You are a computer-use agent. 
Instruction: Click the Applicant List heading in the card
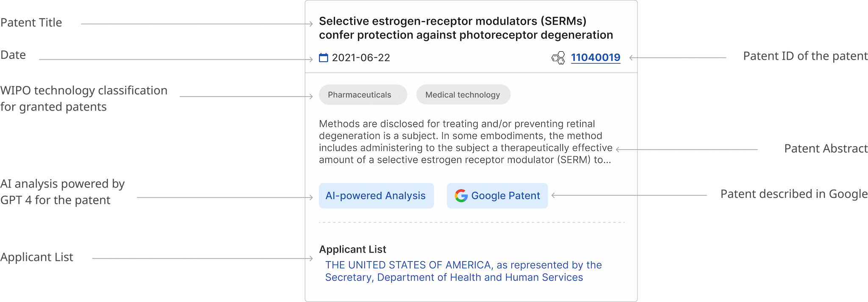(353, 249)
